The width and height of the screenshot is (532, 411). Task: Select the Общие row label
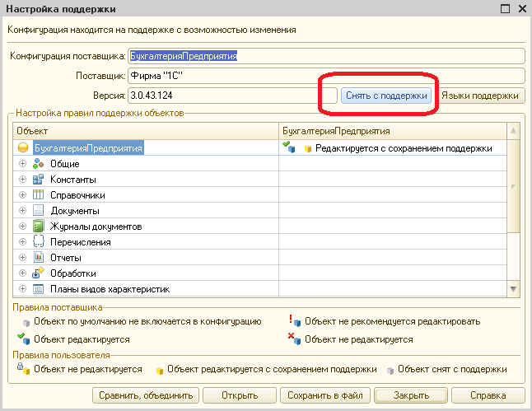coord(65,164)
